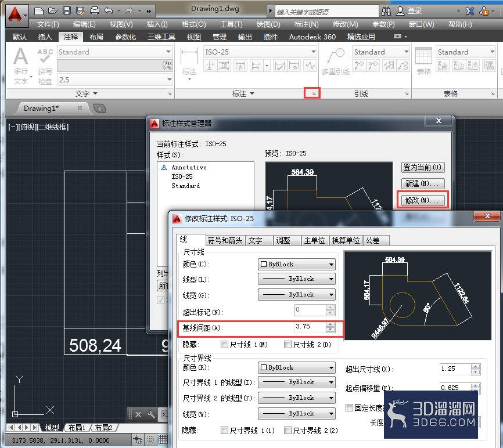Click the Dimension Break icon
This screenshot has width=503, height=448.
coord(210,66)
